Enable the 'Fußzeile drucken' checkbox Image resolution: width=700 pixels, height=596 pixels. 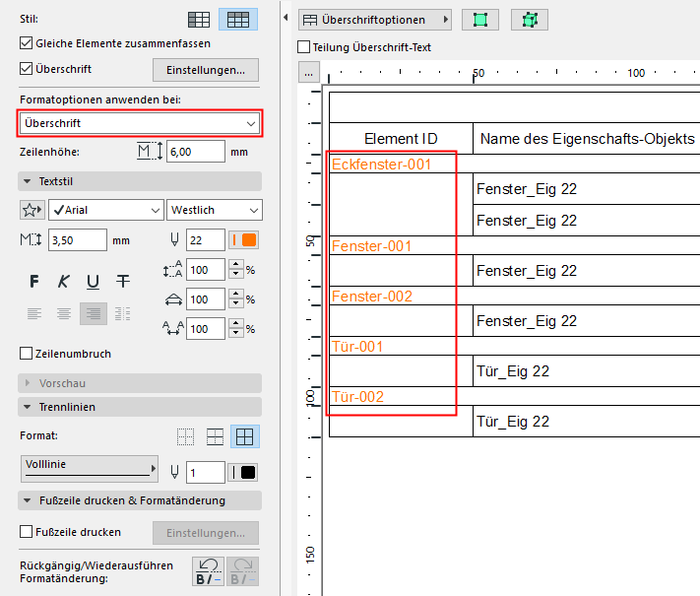pyautogui.click(x=27, y=532)
